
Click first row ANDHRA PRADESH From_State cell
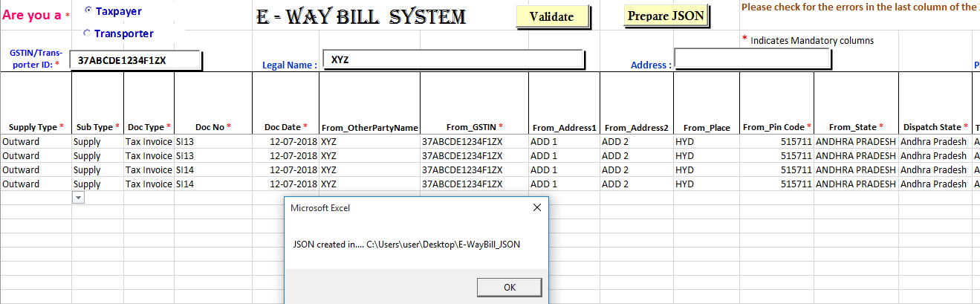(856, 141)
